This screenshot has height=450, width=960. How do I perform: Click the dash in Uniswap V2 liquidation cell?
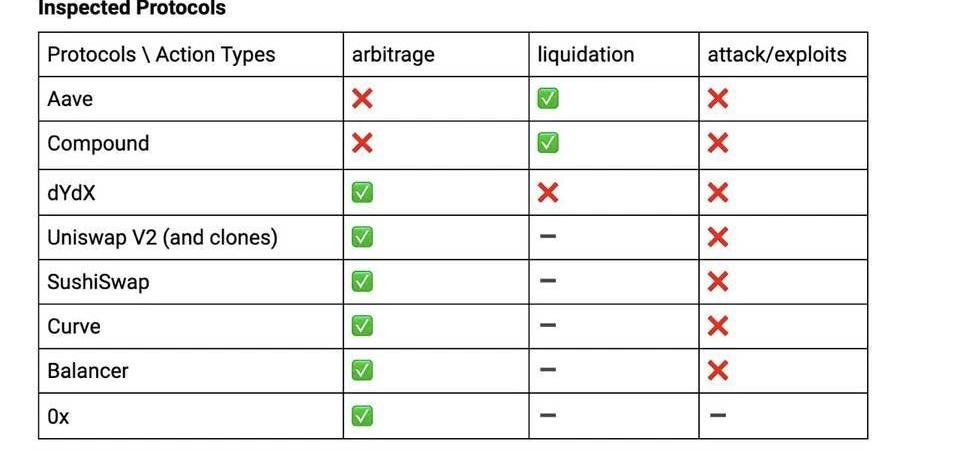548,236
